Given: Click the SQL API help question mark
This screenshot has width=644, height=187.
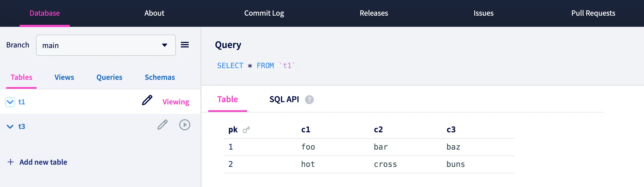Looking at the screenshot, I should pyautogui.click(x=309, y=100).
